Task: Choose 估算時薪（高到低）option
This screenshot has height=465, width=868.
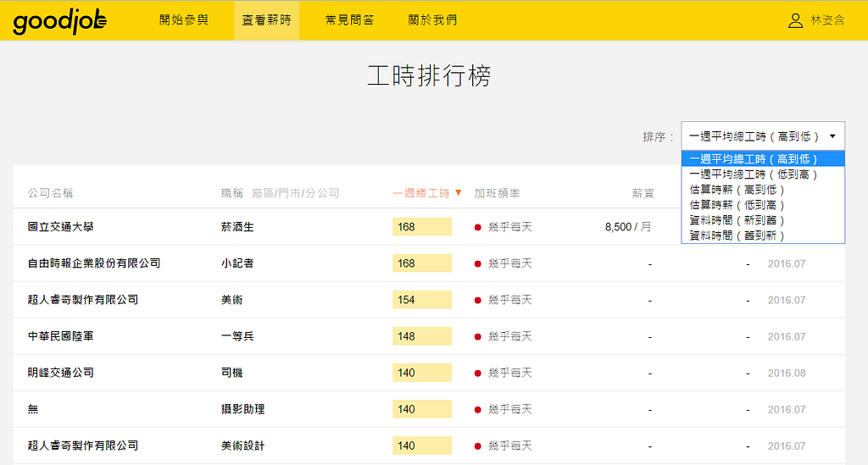Action: coord(763,190)
